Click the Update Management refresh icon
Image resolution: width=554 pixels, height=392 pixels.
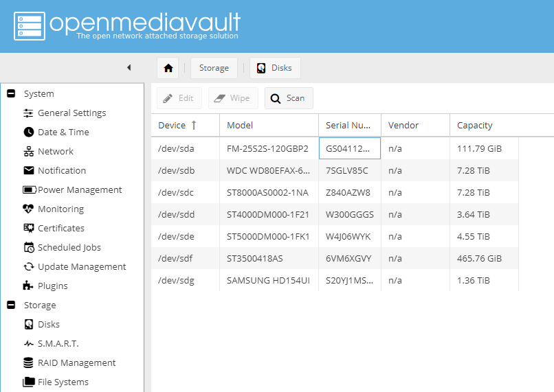[x=29, y=267]
